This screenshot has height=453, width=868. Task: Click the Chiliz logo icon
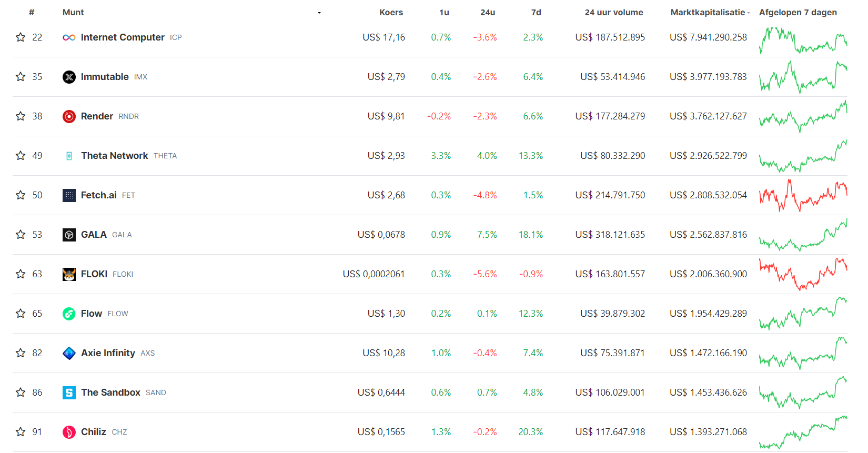point(69,432)
